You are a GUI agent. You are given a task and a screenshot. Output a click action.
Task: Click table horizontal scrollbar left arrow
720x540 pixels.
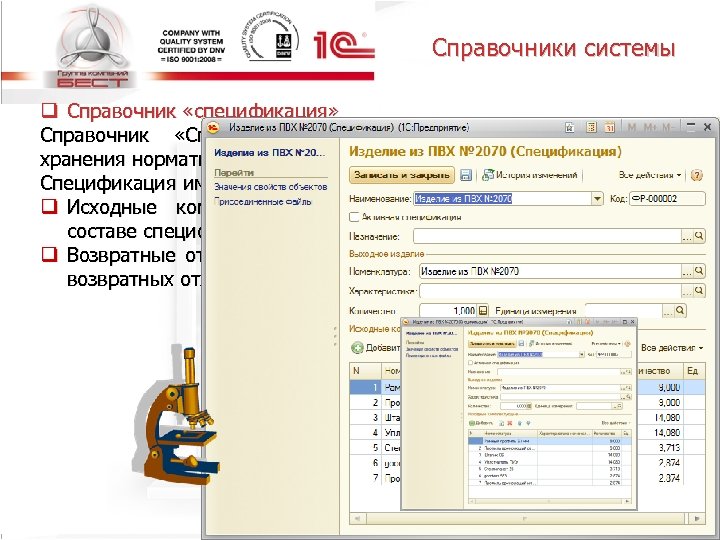[358, 518]
